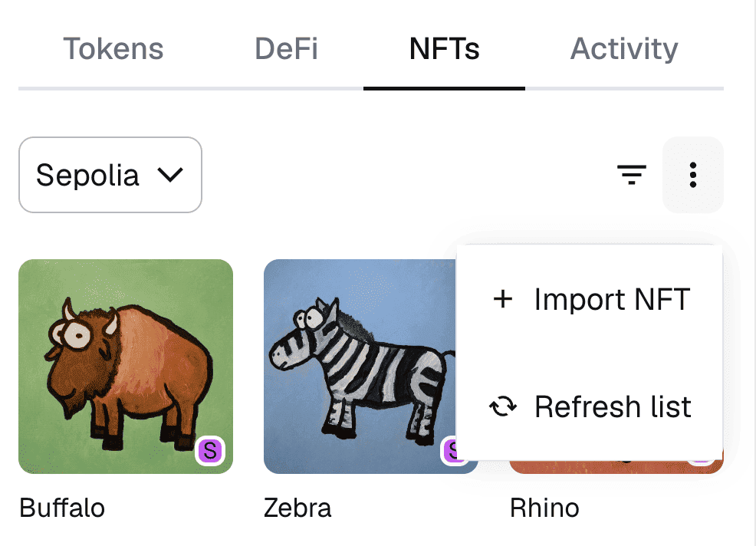Viewport: 756px width, 546px height.
Task: Click the three-dot options menu icon
Action: (692, 176)
